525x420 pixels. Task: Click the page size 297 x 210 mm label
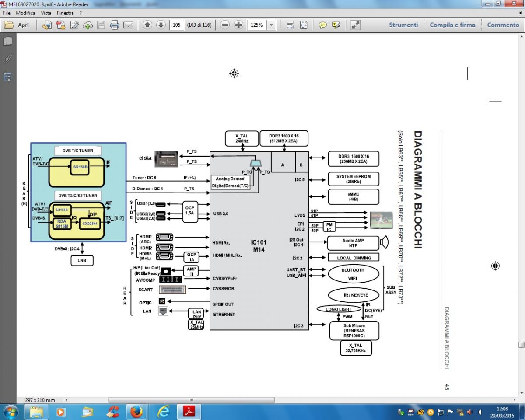pyautogui.click(x=40, y=400)
